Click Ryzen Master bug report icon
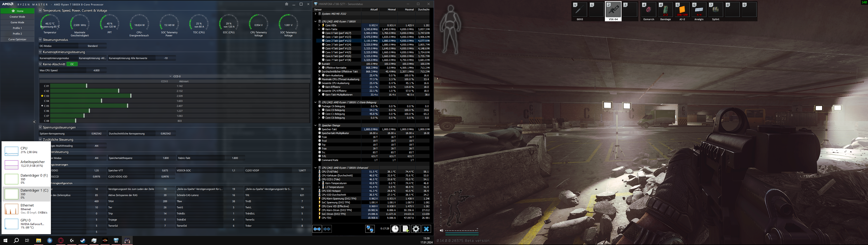The height and width of the screenshot is (245, 868). click(286, 4)
